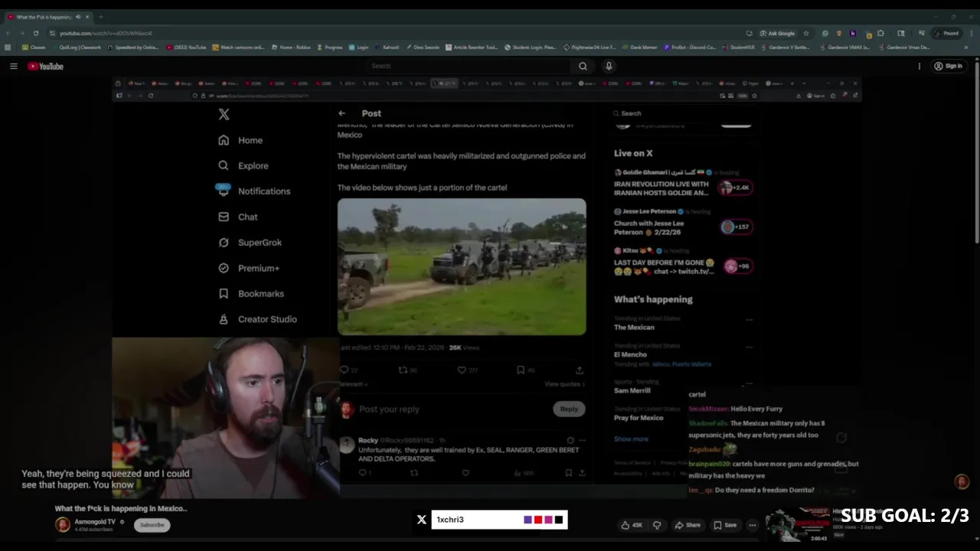Open the Home - Roblox bookmark
The height and width of the screenshot is (551, 980).
[x=291, y=47]
